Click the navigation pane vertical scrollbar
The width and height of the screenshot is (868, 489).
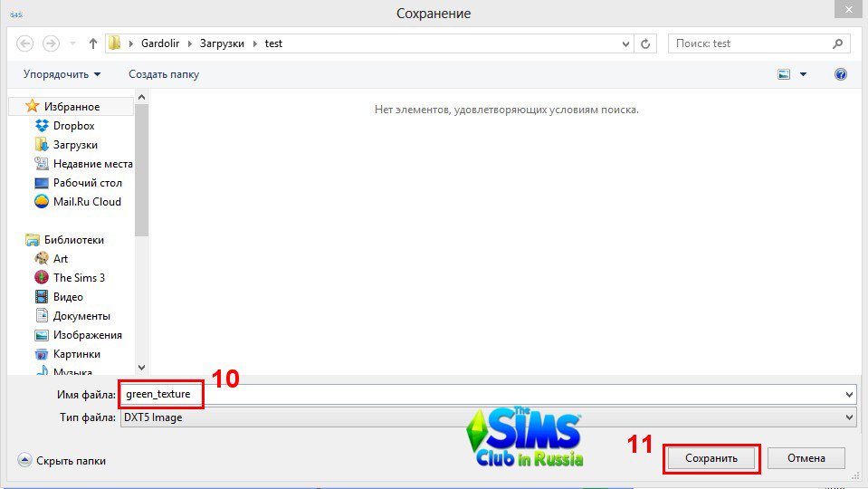click(141, 181)
